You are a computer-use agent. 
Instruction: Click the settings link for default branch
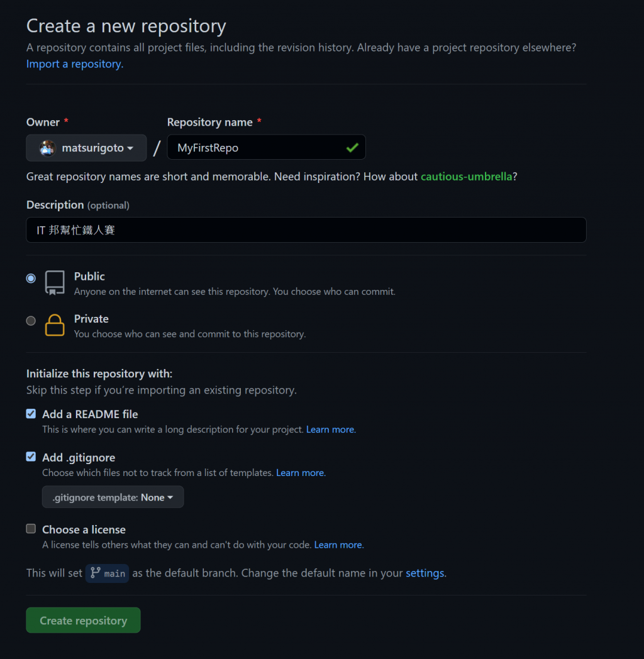point(425,573)
